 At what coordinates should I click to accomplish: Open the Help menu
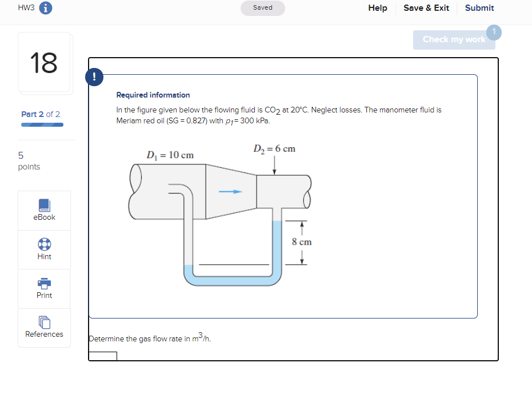tap(378, 8)
